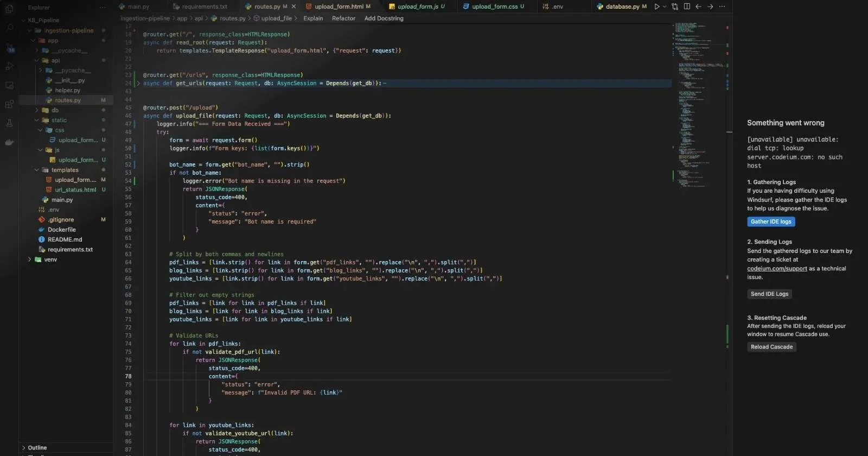Click Send IDE Logs button
The height and width of the screenshot is (456, 868).
(769, 294)
